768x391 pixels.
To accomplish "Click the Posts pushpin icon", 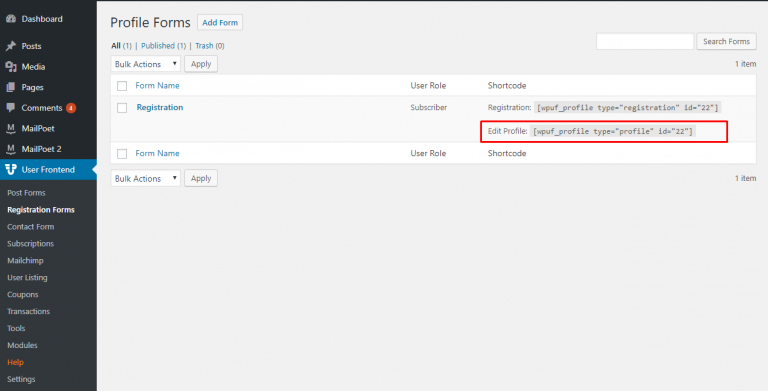I will point(11,46).
